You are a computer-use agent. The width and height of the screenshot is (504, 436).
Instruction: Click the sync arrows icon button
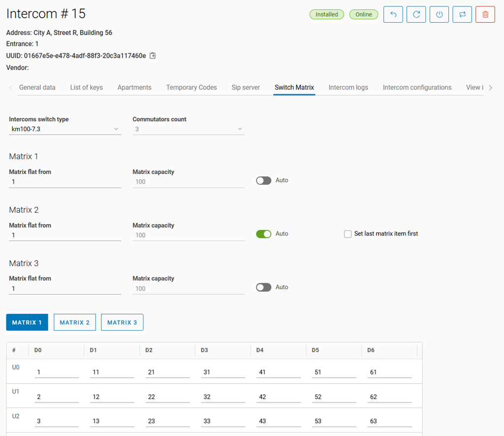tap(462, 14)
